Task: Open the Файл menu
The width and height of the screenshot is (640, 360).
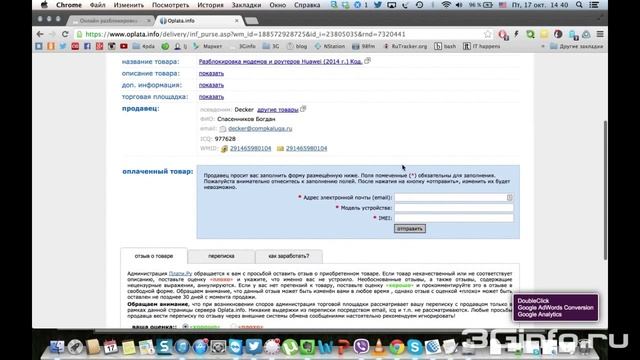Action: click(x=98, y=5)
